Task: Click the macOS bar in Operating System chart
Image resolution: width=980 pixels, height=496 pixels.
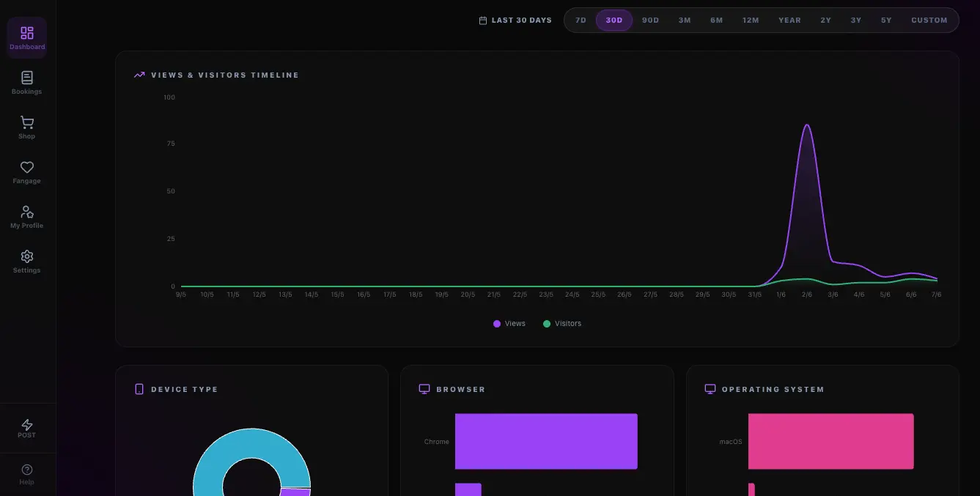Action: tap(831, 441)
